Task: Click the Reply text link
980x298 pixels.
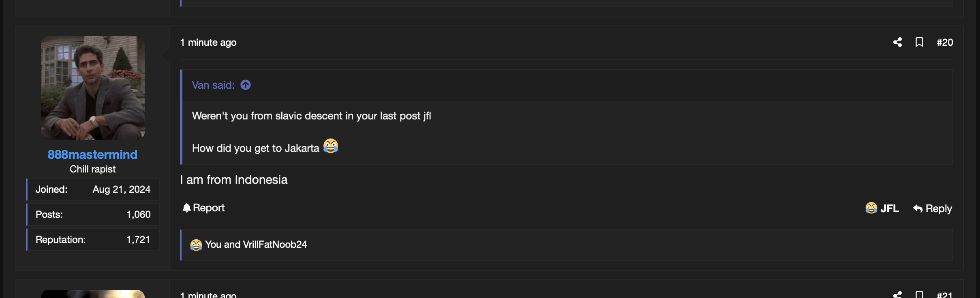Action: tap(938, 209)
